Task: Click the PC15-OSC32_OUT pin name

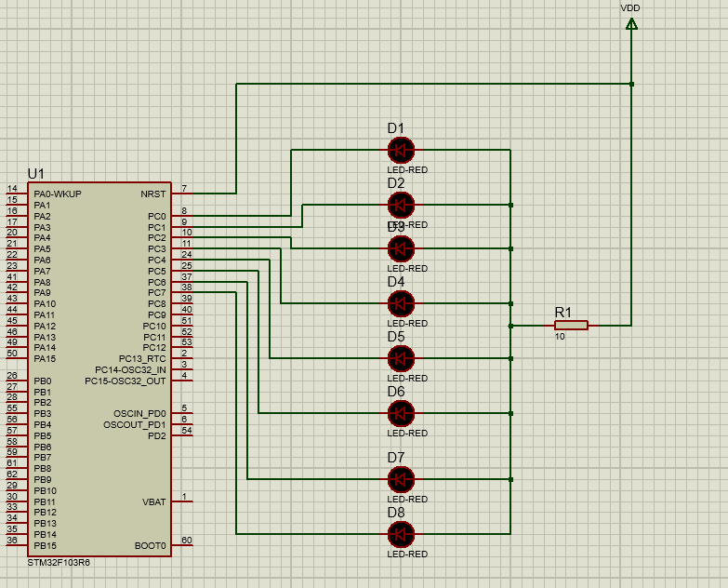Action: 126,381
